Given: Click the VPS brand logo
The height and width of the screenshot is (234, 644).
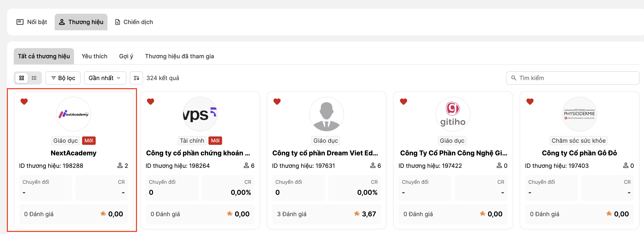Looking at the screenshot, I should point(200,114).
